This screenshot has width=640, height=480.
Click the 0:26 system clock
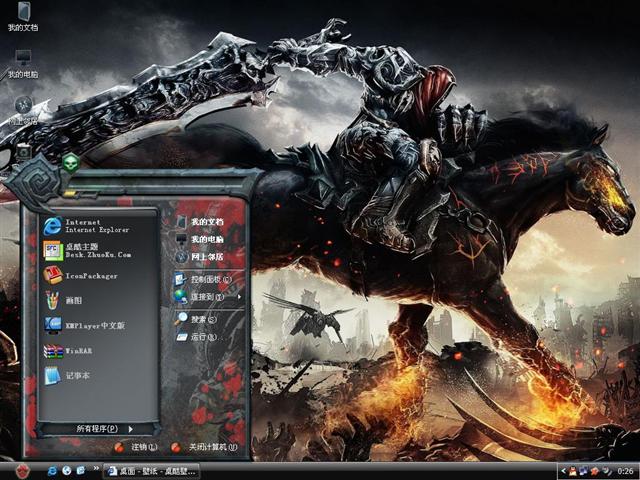click(625, 471)
